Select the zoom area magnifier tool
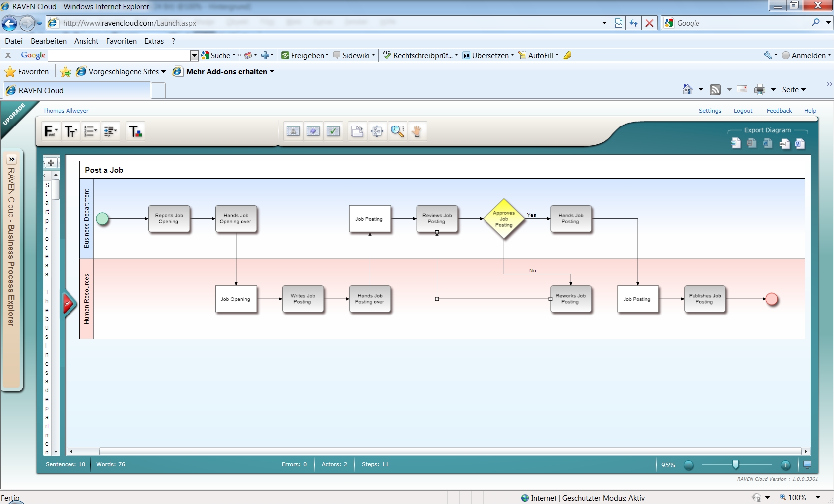 pos(397,131)
